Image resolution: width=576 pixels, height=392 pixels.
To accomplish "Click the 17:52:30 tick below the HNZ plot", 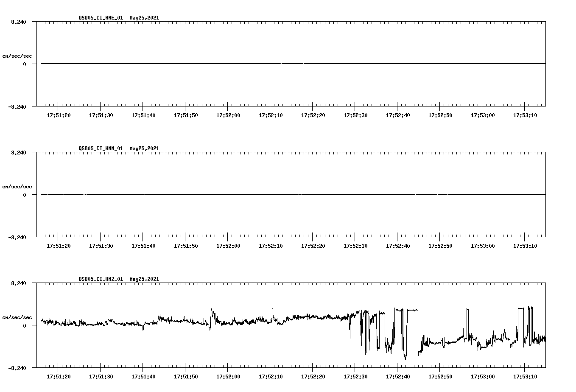I will [x=355, y=376].
